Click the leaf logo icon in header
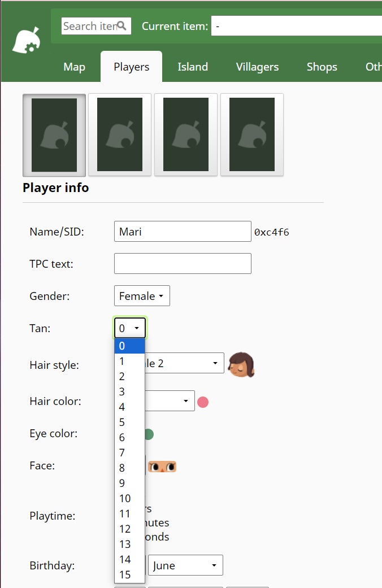The height and width of the screenshot is (588, 382). pos(26,42)
